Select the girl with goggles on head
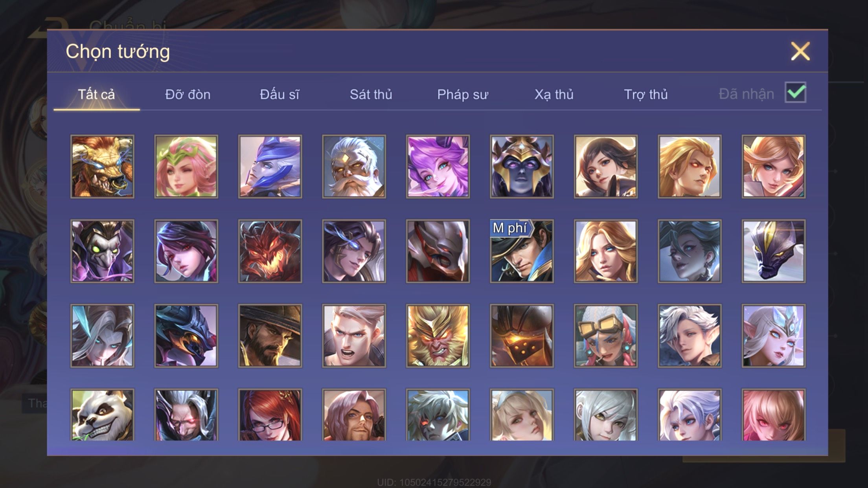 (606, 336)
